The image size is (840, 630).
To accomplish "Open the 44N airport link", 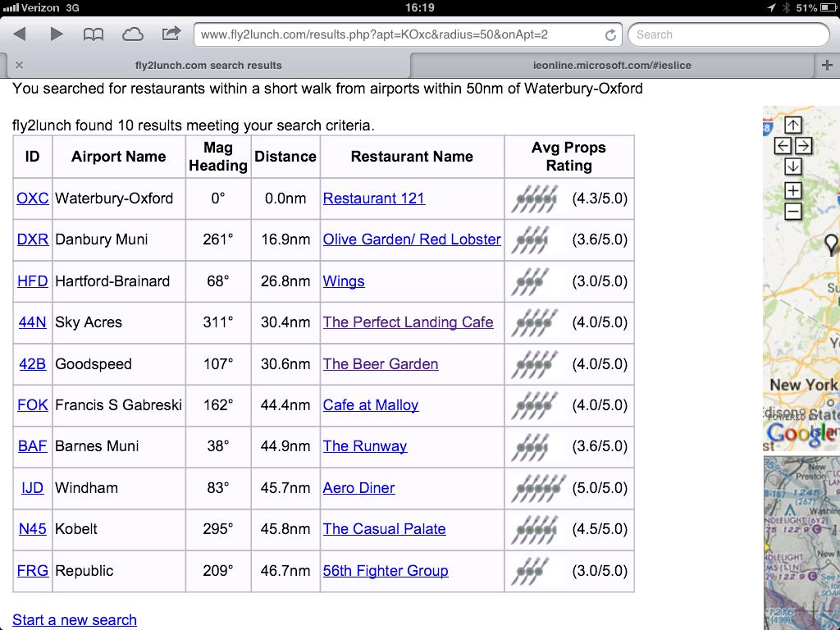I will point(33,322).
